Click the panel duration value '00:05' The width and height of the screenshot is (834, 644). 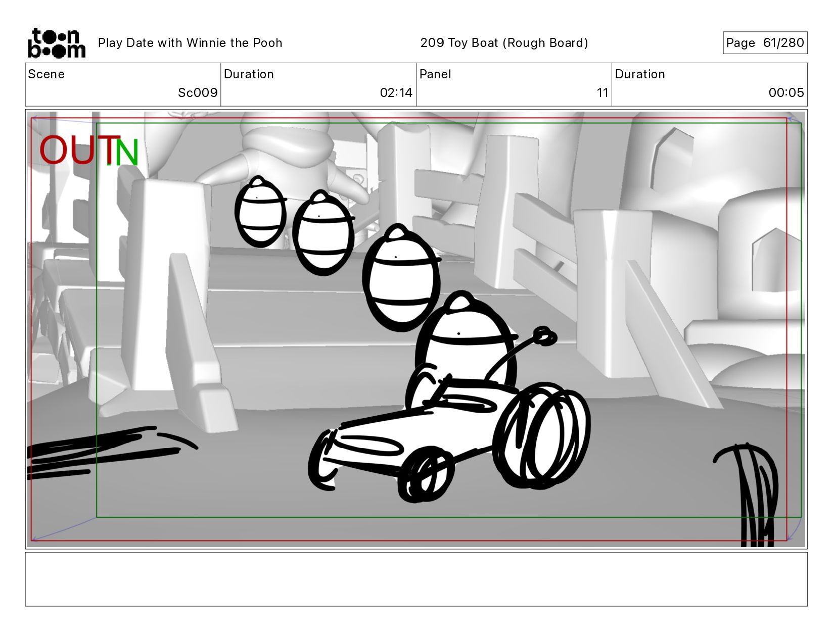(x=786, y=93)
